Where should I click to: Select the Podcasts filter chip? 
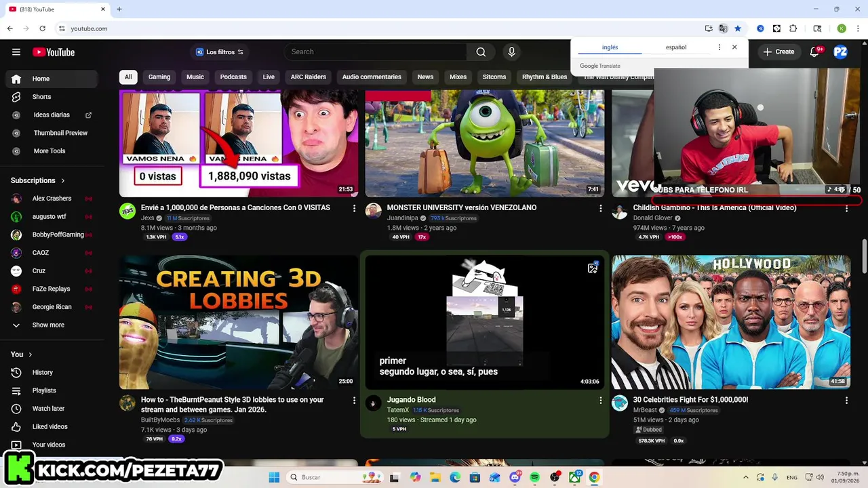(233, 77)
